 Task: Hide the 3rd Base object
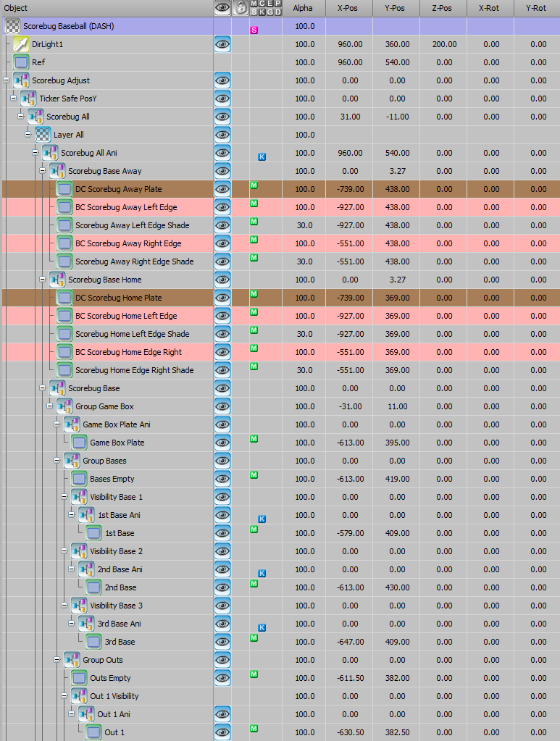(222, 642)
